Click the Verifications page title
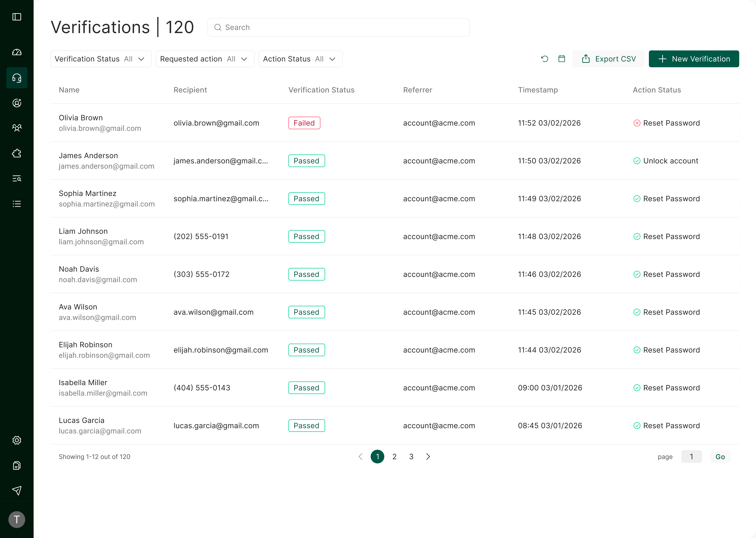This screenshot has height=538, width=756. click(100, 27)
